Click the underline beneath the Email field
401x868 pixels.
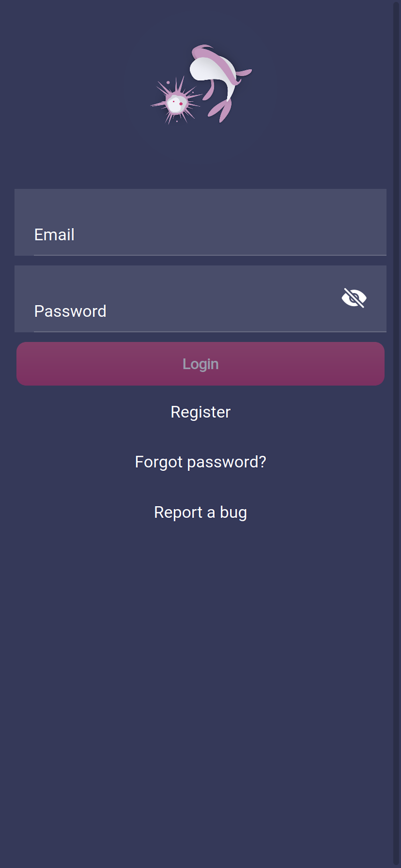[x=210, y=255]
